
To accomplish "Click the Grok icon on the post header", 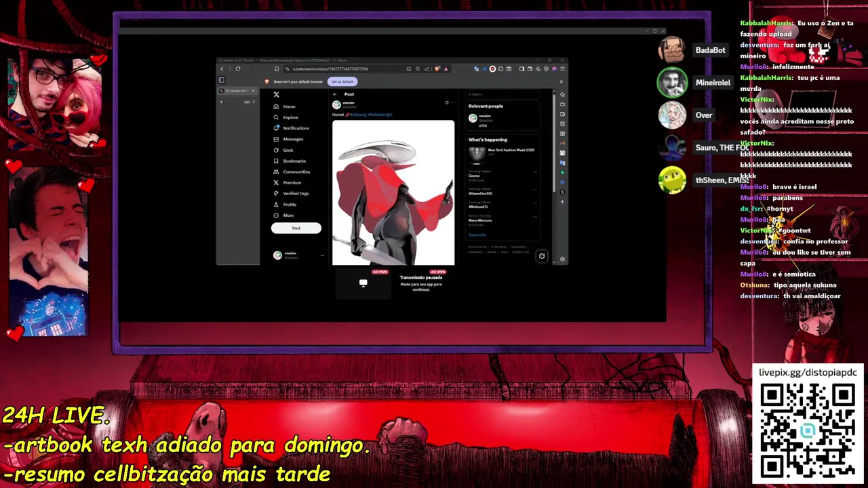I will [x=447, y=102].
